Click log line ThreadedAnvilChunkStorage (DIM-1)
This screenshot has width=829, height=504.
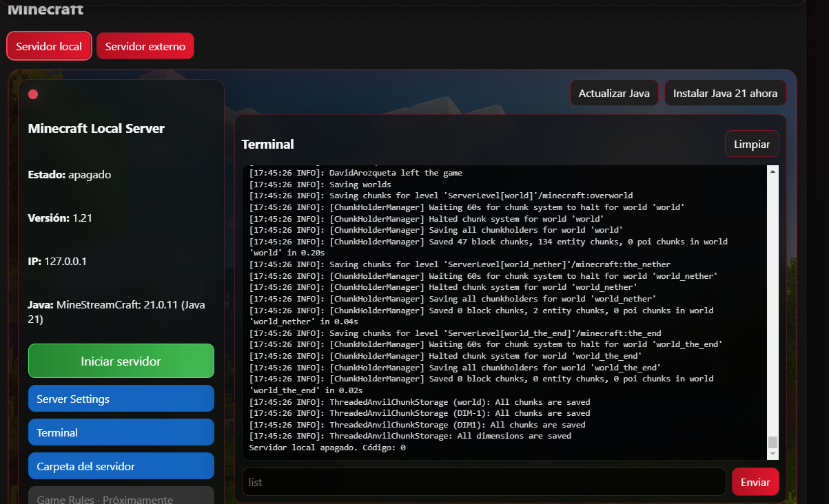click(x=420, y=413)
